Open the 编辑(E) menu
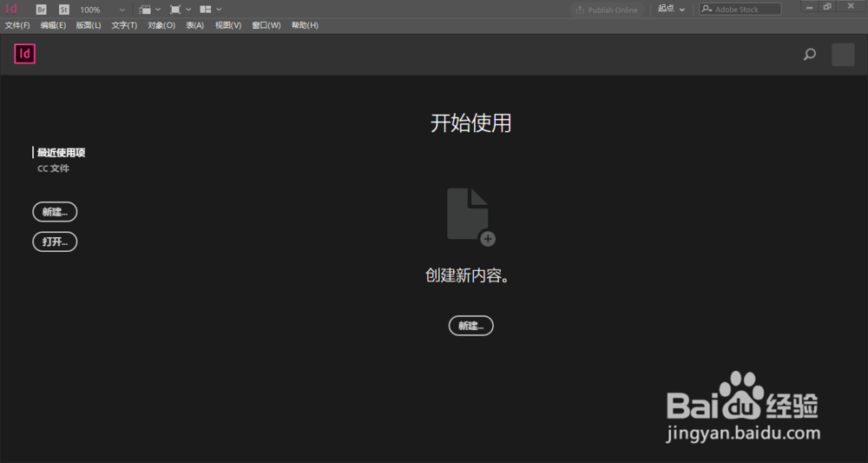The height and width of the screenshot is (463, 868). tap(53, 25)
